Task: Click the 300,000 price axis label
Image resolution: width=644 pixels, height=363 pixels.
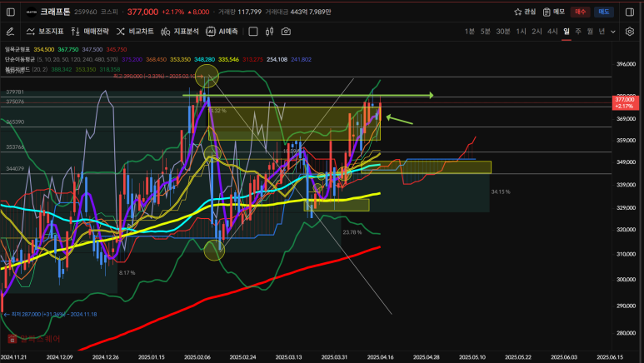Action: (626, 280)
